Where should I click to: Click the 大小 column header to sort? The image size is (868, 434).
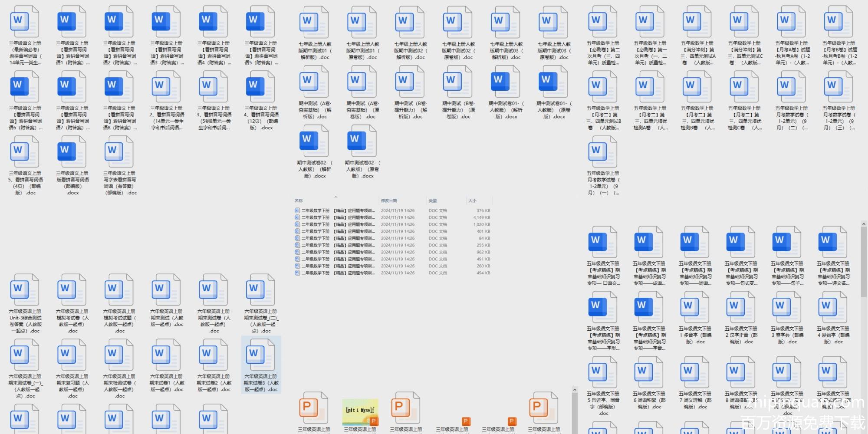click(x=472, y=201)
